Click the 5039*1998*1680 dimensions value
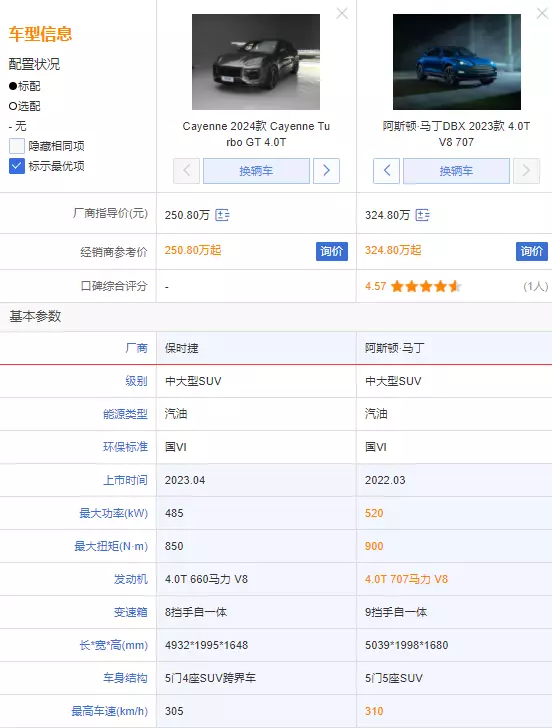This screenshot has width=552, height=728. point(407,645)
